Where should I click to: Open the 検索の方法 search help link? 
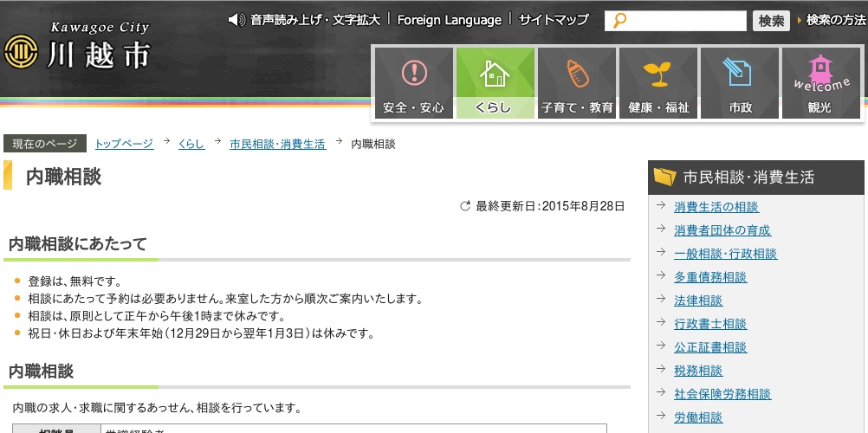pyautogui.click(x=835, y=20)
